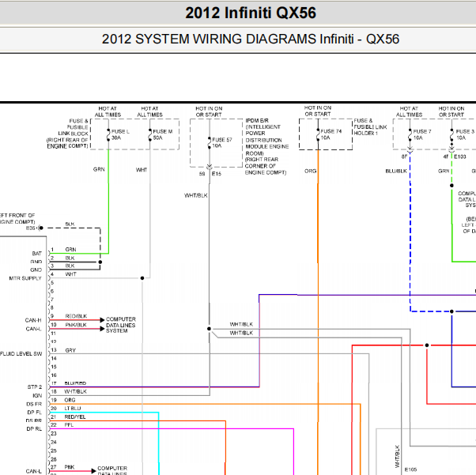Select the 'FUSE 7 10A' label
Viewport: 476px width, 475px height.
coord(422,134)
